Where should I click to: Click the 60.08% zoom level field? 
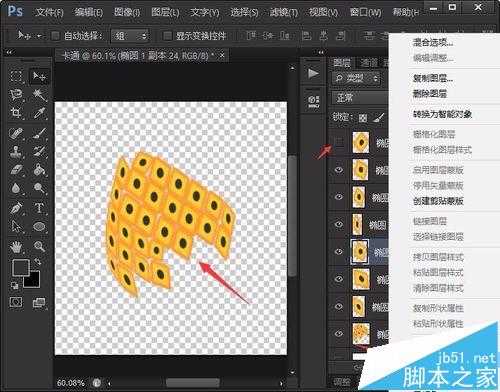point(71,382)
